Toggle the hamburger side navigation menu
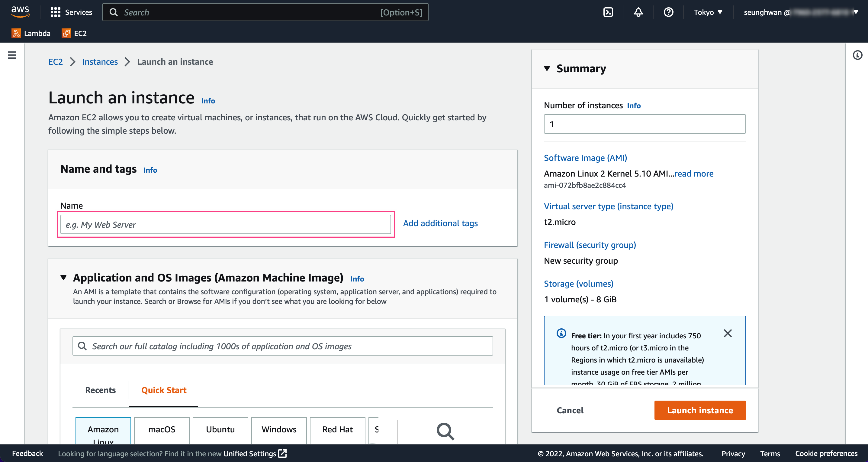The image size is (868, 462). pos(12,55)
